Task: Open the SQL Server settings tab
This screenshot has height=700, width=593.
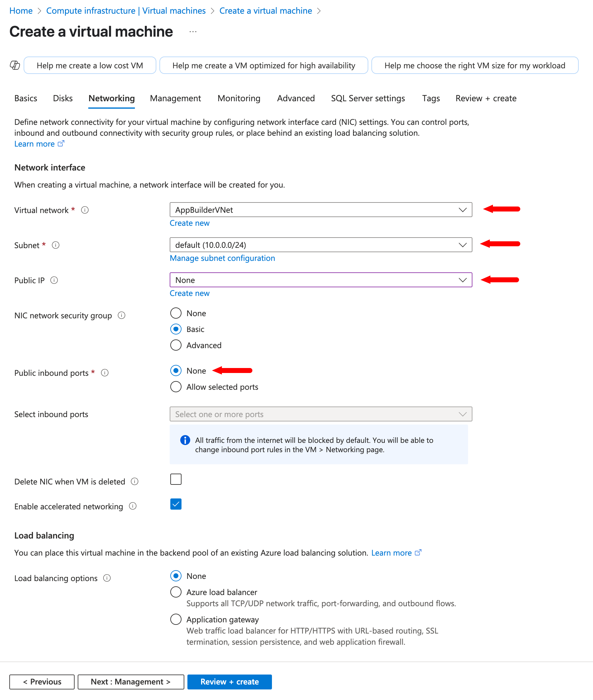Action: click(368, 98)
